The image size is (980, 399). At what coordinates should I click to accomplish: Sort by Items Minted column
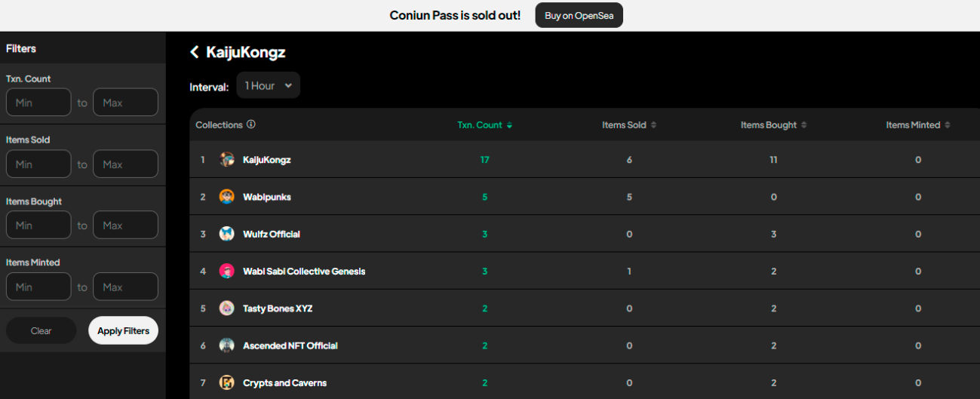tap(917, 125)
